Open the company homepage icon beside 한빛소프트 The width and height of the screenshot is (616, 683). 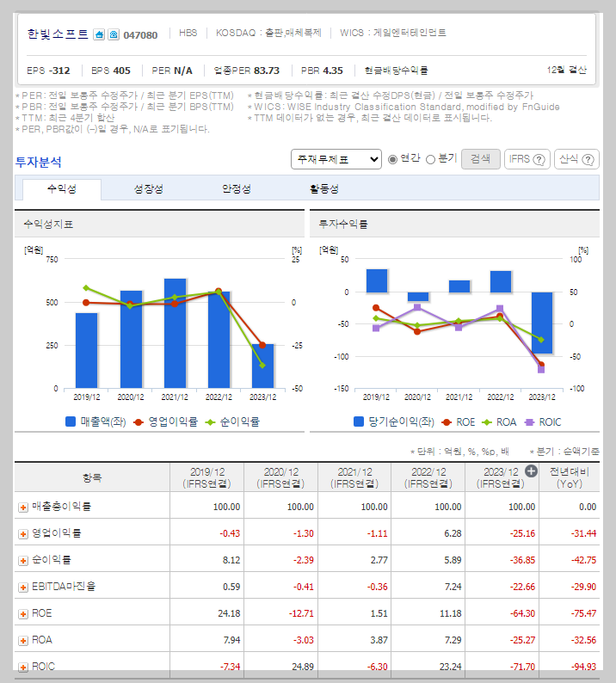point(99,34)
